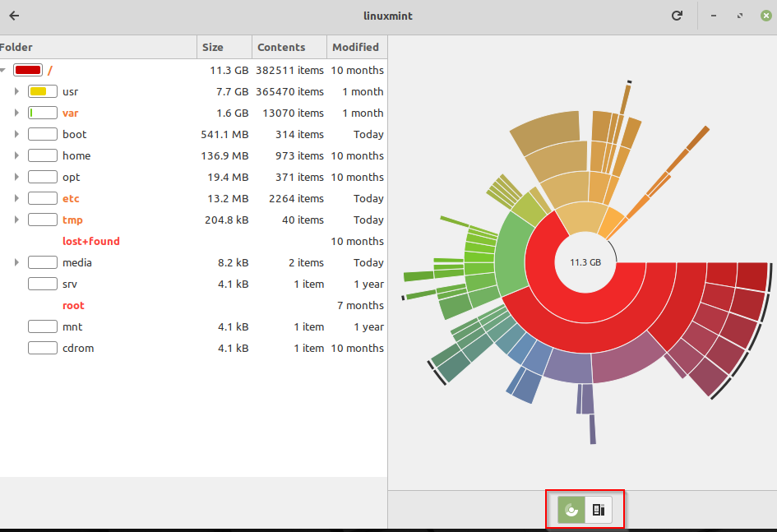Switch to the treemap chart view
Screen dimensions: 777x532
pyautogui.click(x=599, y=510)
